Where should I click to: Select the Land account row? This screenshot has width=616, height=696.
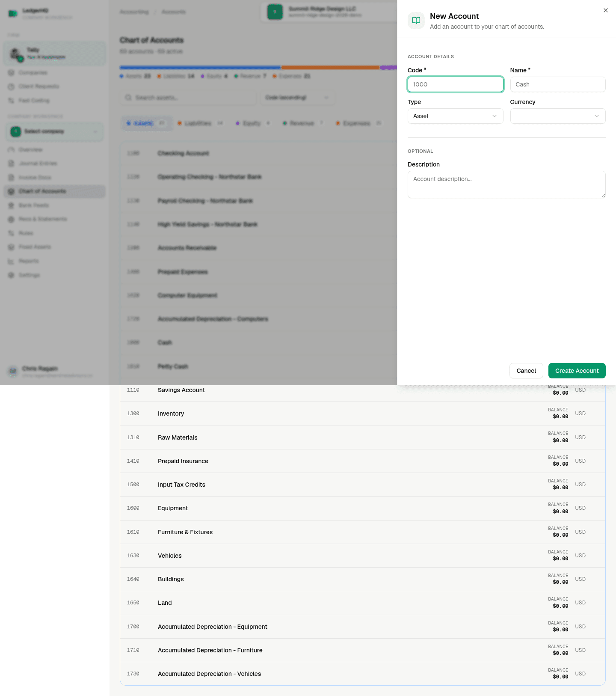(363, 603)
